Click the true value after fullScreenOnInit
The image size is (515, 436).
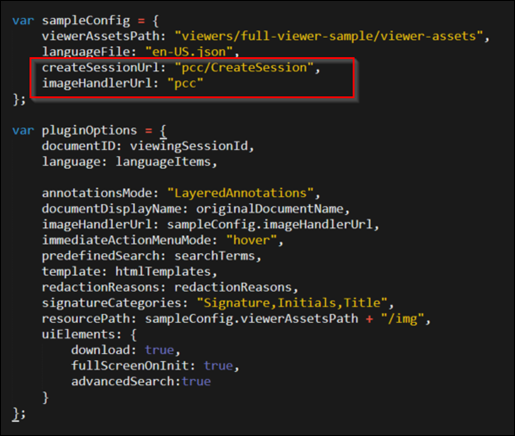tap(218, 366)
